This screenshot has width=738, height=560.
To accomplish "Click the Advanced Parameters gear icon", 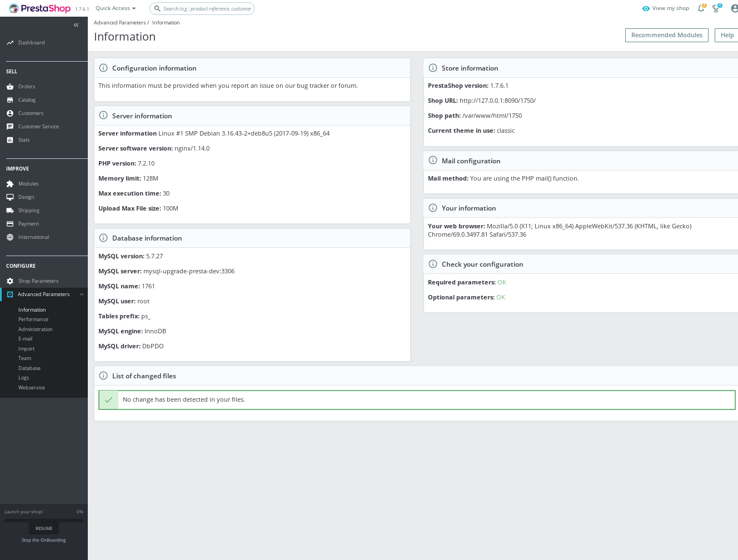I will (x=10, y=294).
